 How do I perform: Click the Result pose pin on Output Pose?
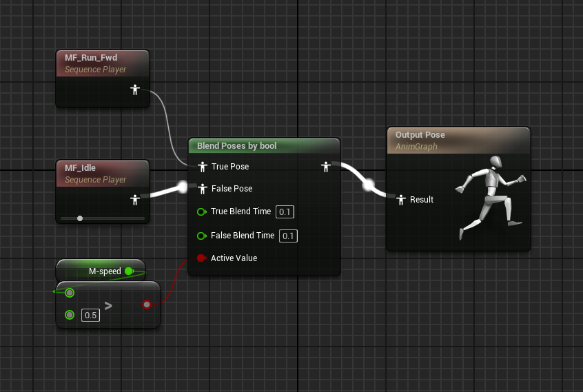401,200
